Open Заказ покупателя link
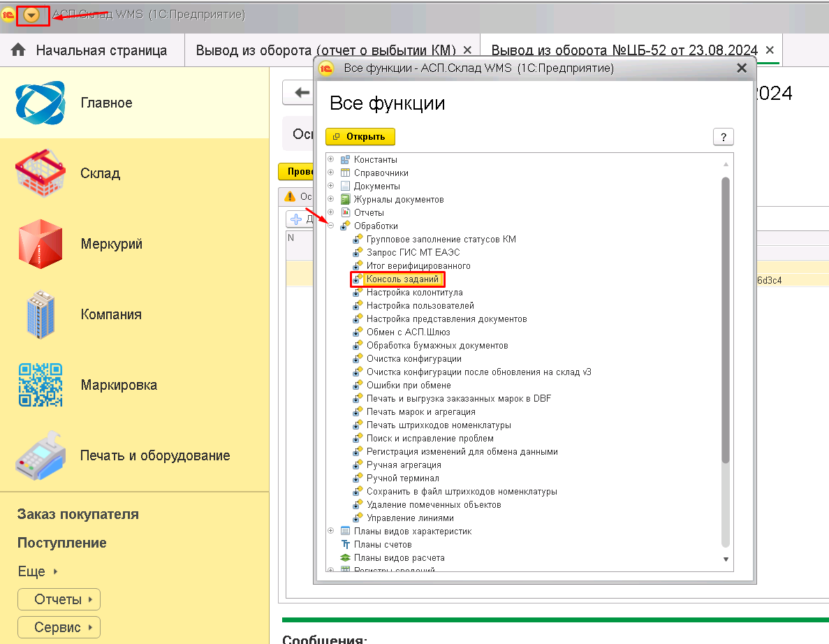The width and height of the screenshot is (829, 644). [78, 514]
